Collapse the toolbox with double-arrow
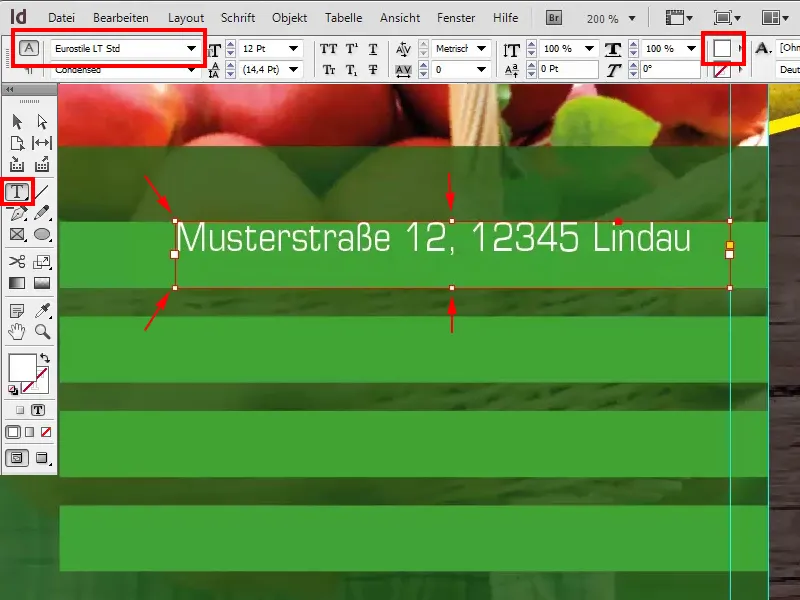Viewport: 800px width, 600px height. pyautogui.click(x=9, y=89)
